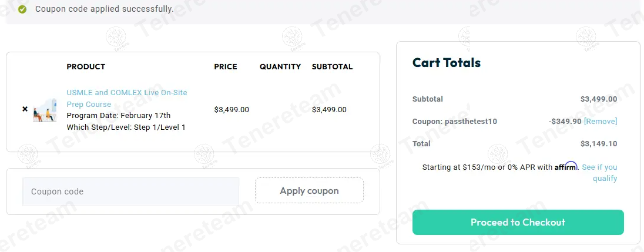The height and width of the screenshot is (252, 644).
Task: Remove the passthetest10 coupon
Action: (x=601, y=122)
